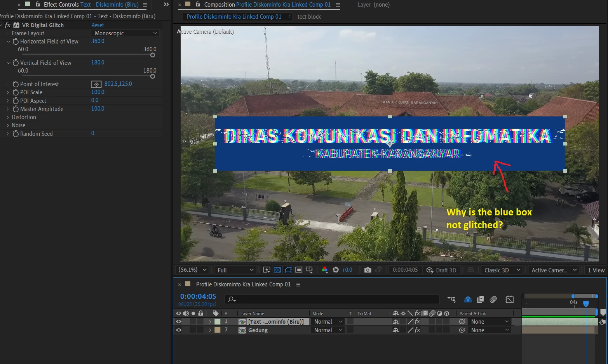Toggle shy switch on Text Diskominfo layer
This screenshot has height=364, width=608.
pyautogui.click(x=395, y=322)
